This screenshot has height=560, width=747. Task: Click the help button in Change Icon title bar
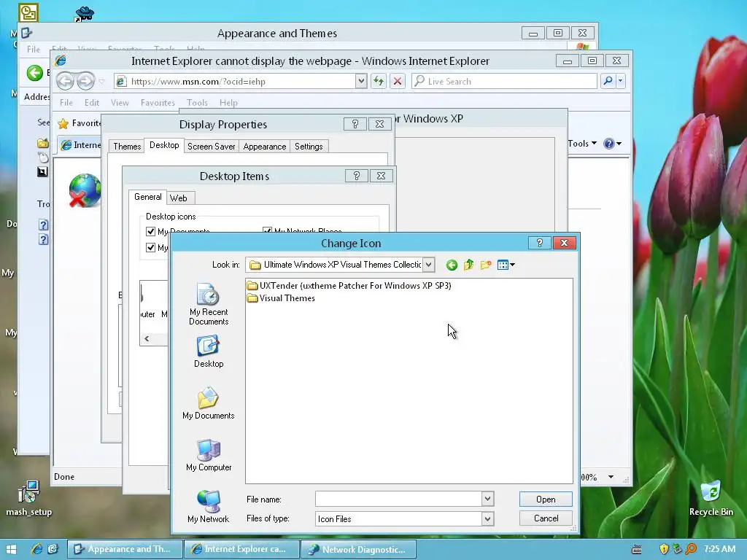point(539,244)
